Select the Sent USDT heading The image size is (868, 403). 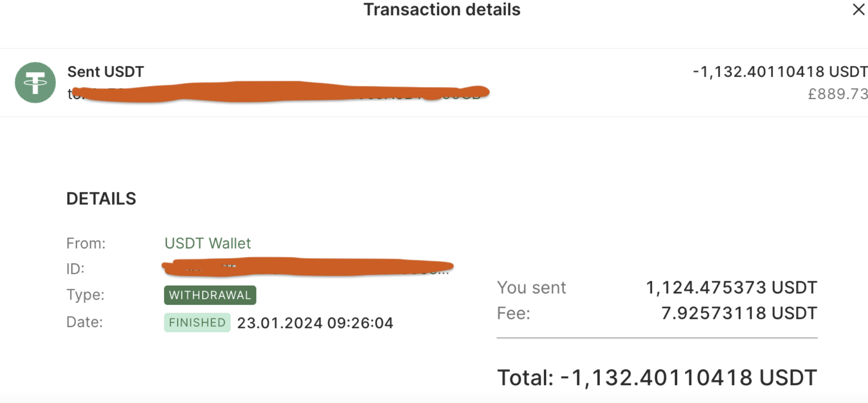point(105,71)
